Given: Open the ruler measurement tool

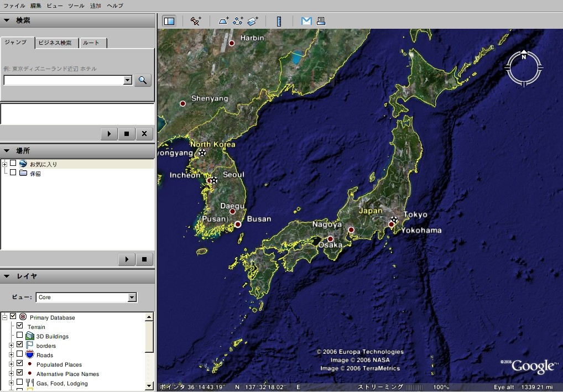Looking at the screenshot, I should [x=279, y=21].
